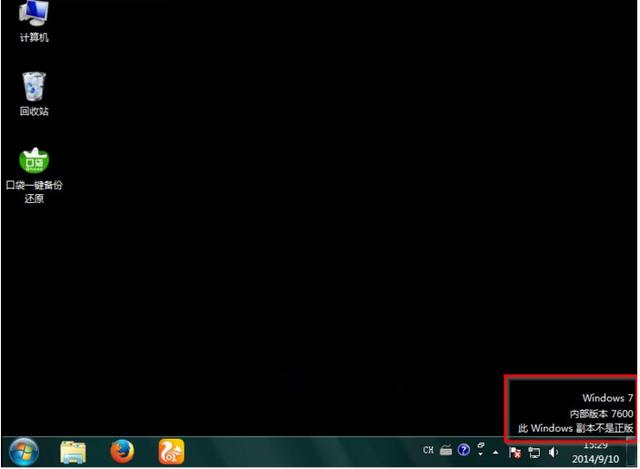Open the volume speaker control
This screenshot has height=469, width=640.
(x=553, y=452)
